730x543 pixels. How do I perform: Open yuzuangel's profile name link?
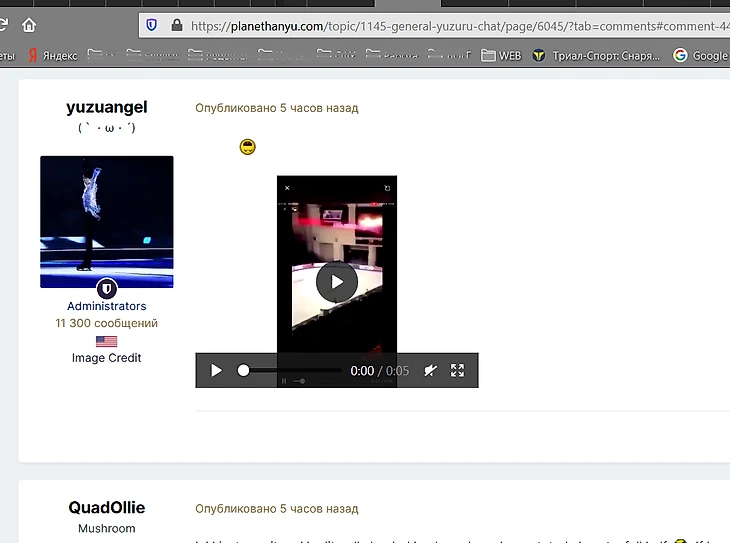(107, 107)
